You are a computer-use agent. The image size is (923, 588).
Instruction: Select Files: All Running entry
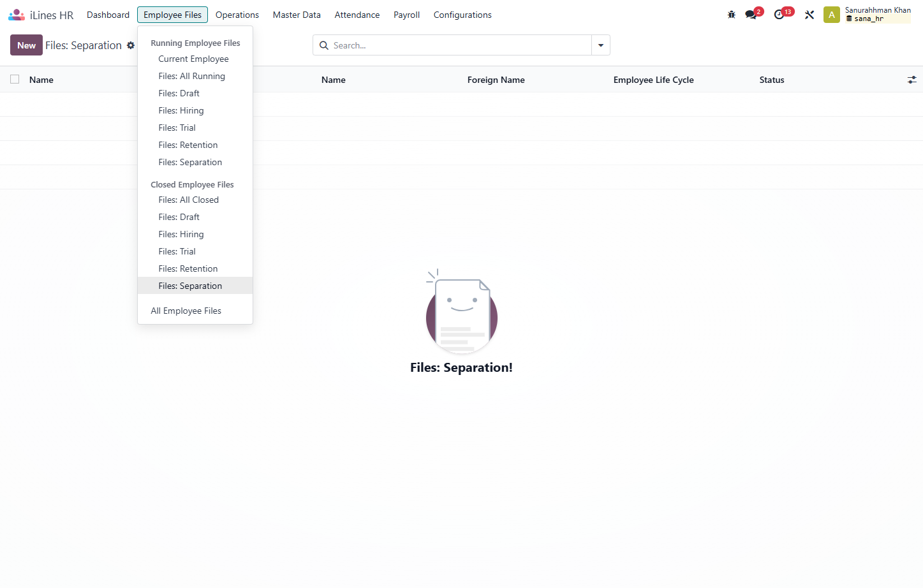point(195,76)
